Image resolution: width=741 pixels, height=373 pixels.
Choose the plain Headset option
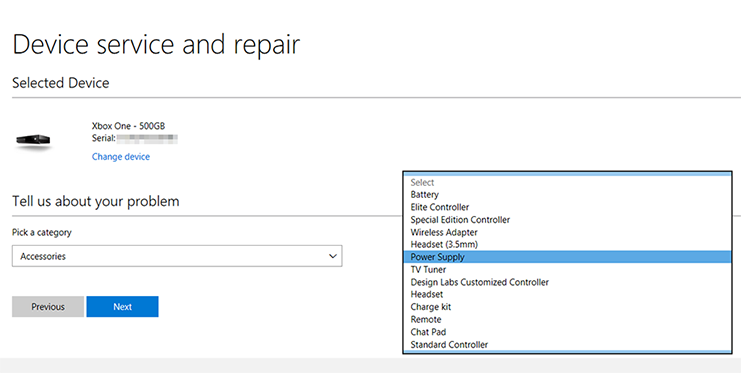click(567, 294)
